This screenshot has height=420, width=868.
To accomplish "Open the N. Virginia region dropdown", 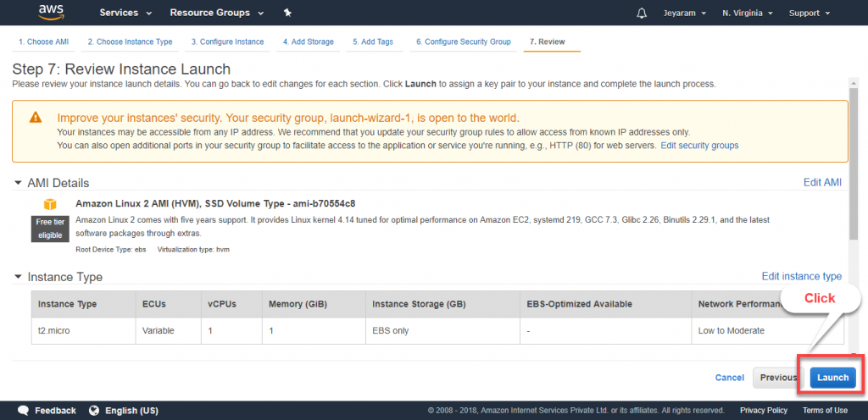I will (748, 14).
